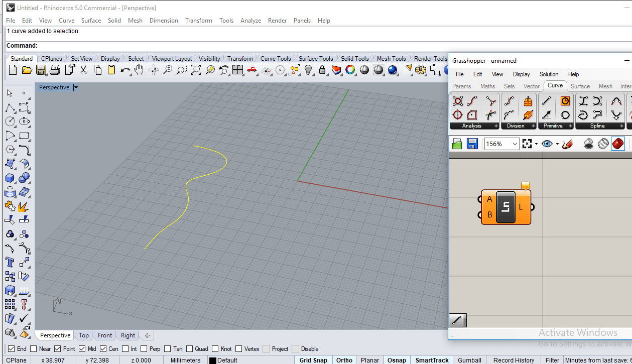Open the Analyze menu in Rhino
The width and height of the screenshot is (632, 364).
pos(250,21)
